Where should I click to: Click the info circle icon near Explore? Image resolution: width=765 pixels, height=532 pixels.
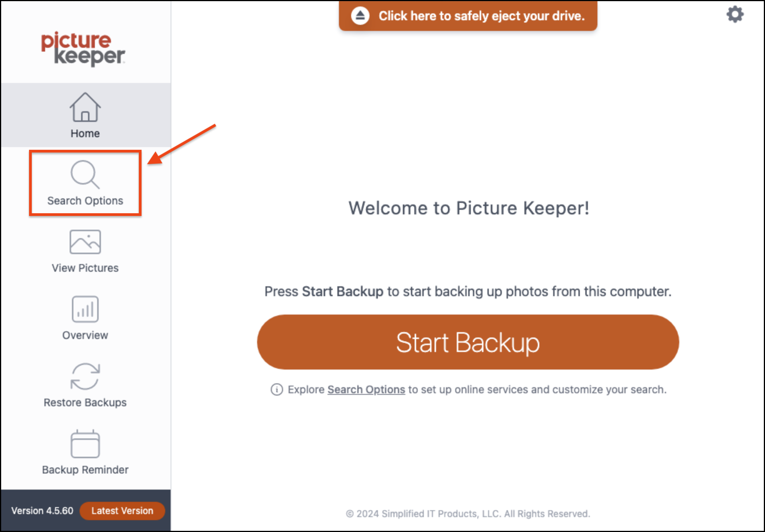click(x=277, y=389)
